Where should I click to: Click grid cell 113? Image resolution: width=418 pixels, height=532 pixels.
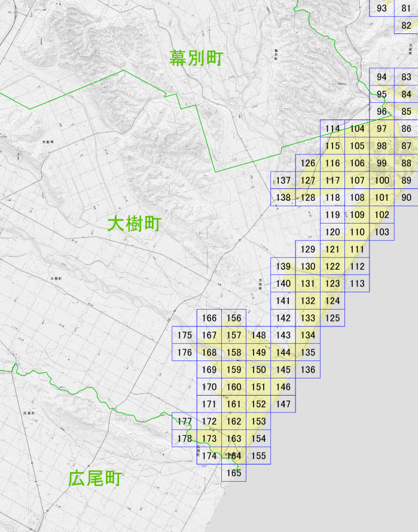[x=357, y=283]
